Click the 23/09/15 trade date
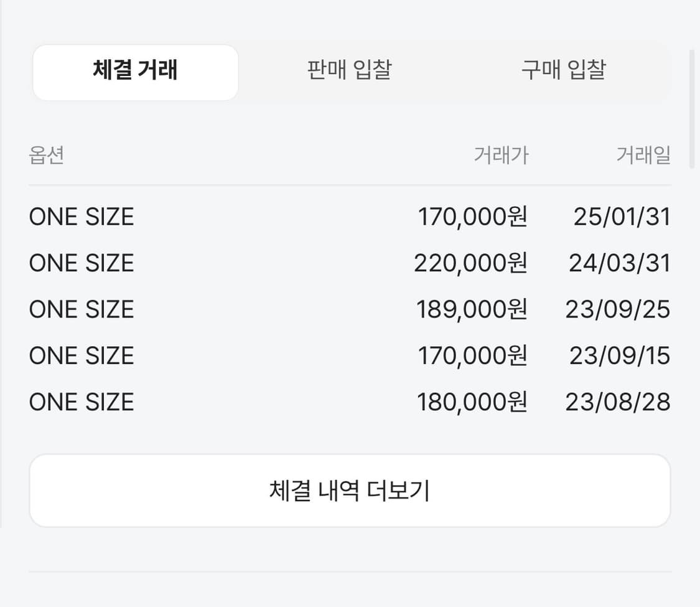700x607 pixels. 620,355
